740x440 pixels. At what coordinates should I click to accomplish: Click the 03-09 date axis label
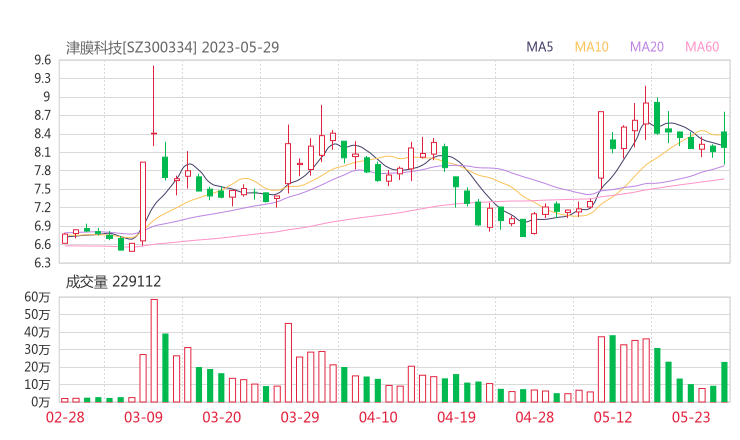[x=143, y=417]
